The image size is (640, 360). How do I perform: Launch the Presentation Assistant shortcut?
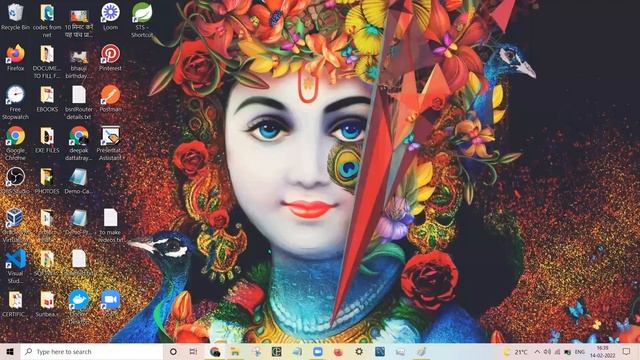(110, 143)
